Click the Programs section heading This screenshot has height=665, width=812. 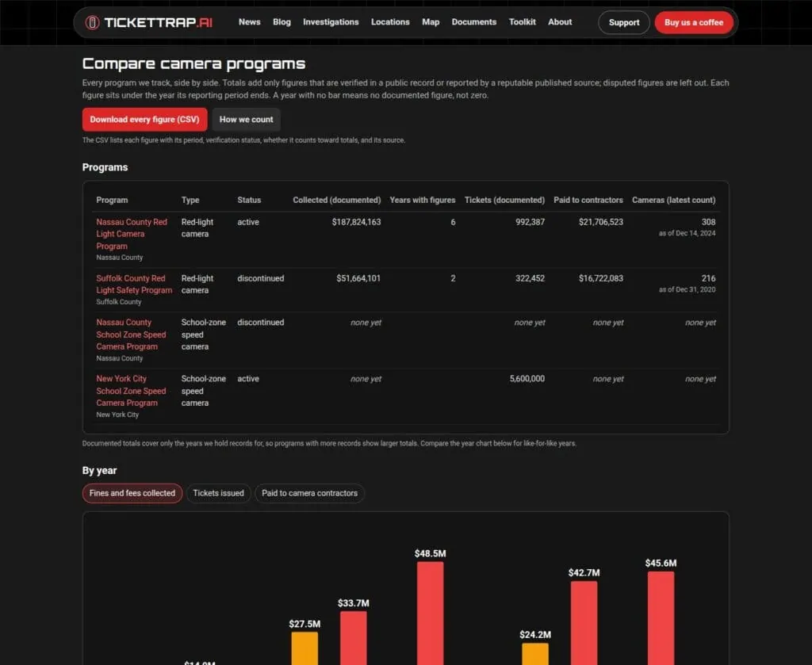105,167
